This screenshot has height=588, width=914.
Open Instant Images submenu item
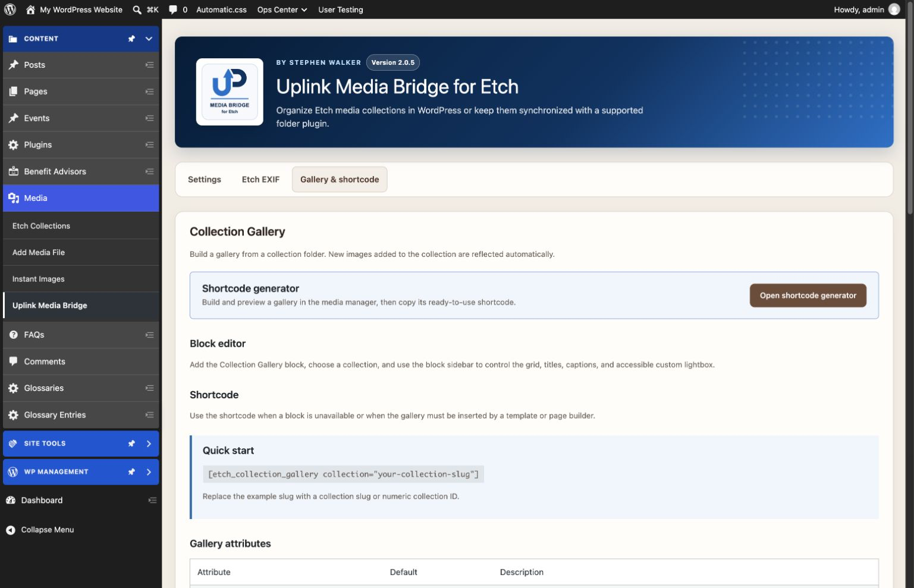[x=81, y=279]
